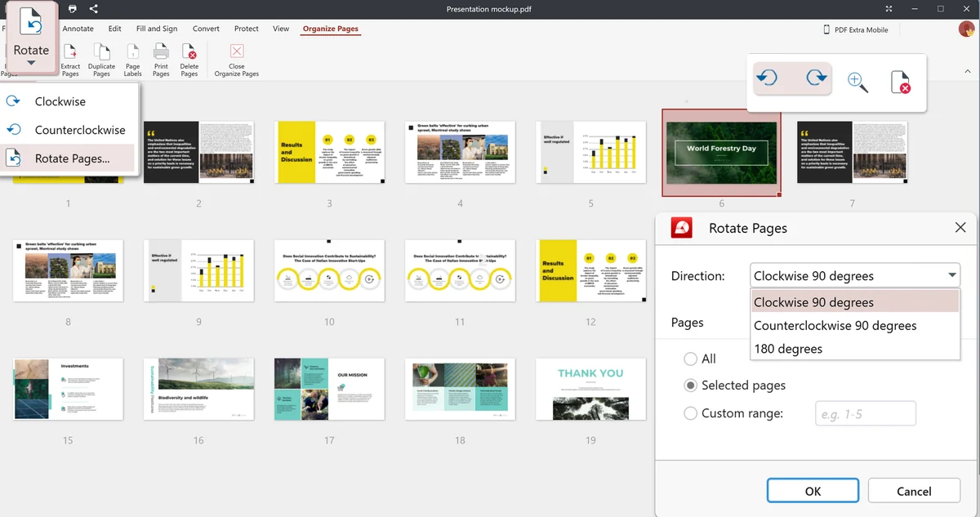980x517 pixels.
Task: Click the zoom magnifier in floating toolbar
Action: pos(857,82)
